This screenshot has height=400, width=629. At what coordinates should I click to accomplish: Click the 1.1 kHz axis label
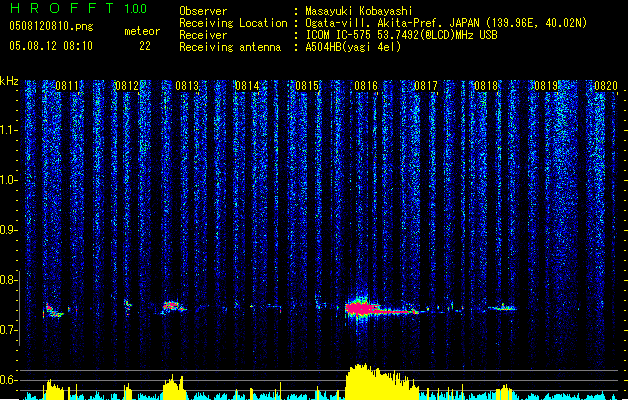[x=9, y=130]
